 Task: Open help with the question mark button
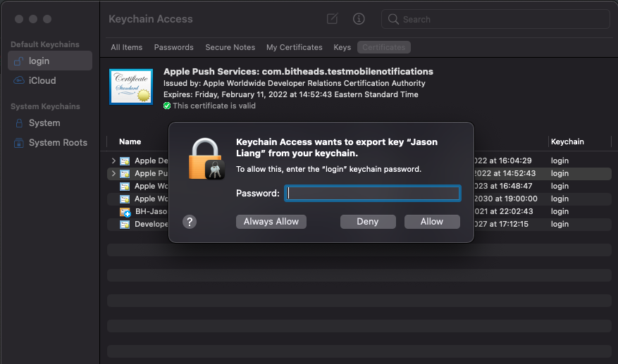click(190, 222)
